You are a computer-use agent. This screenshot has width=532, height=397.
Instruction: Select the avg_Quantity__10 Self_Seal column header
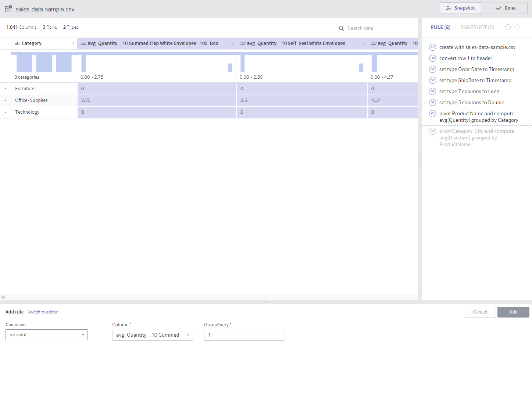click(301, 43)
